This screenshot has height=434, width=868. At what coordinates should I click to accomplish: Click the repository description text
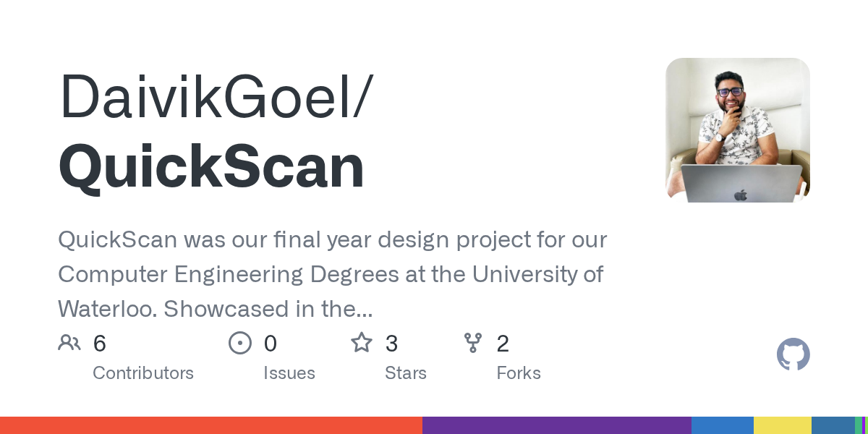click(x=332, y=275)
